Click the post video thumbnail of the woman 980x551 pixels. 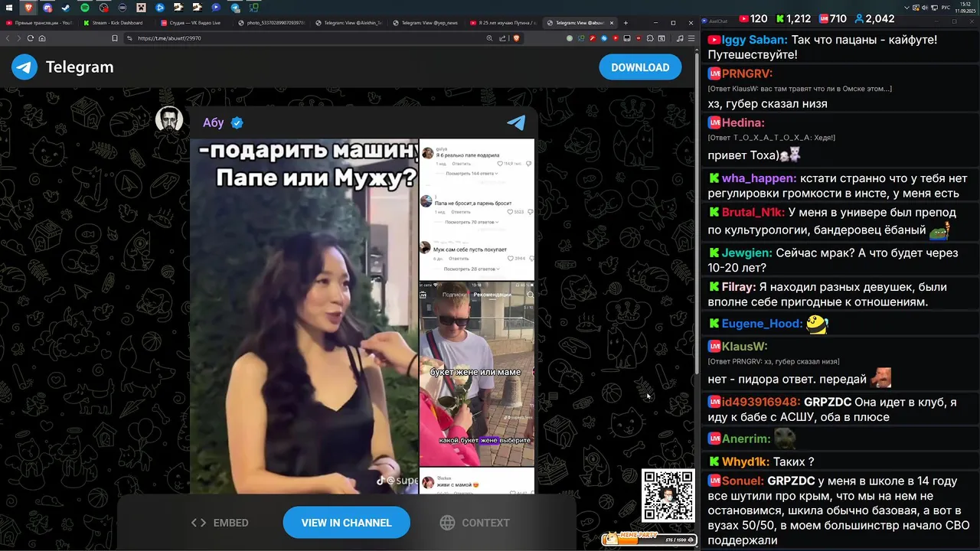[x=305, y=315]
